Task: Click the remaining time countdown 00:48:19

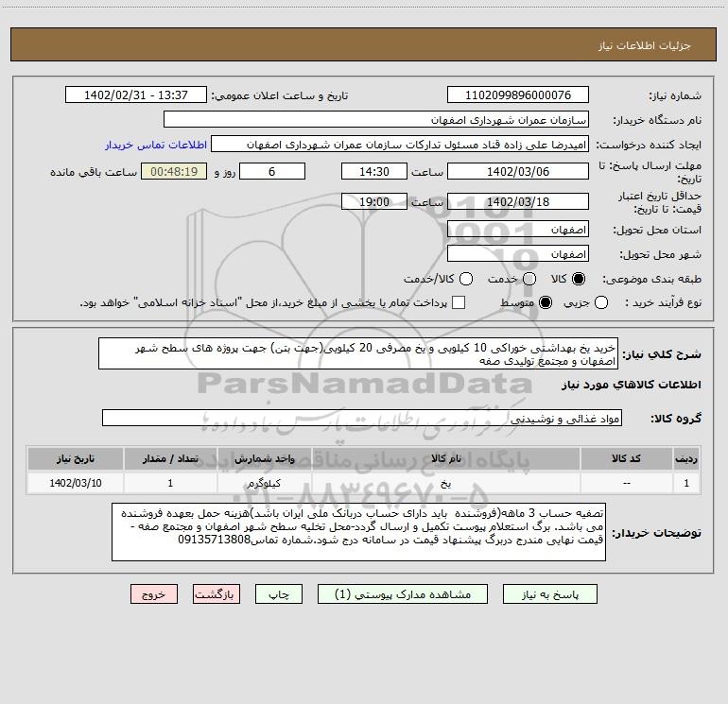Action: 174,171
